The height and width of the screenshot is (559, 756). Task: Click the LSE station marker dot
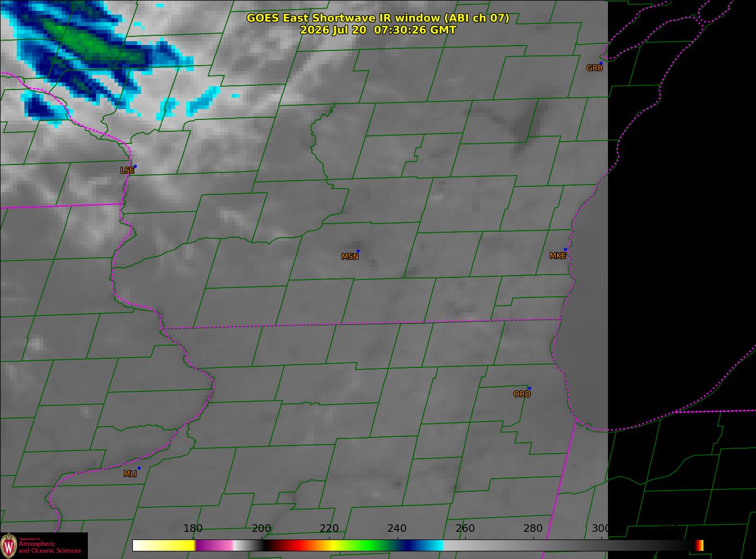[135, 166]
